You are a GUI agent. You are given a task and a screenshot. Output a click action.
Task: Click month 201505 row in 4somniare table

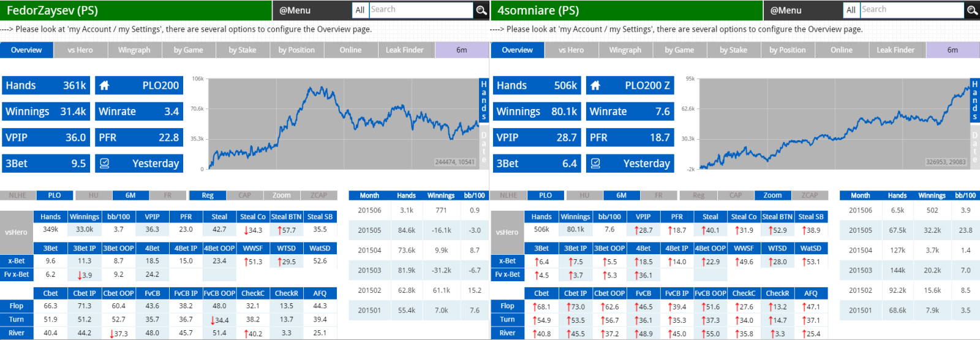[x=910, y=230]
